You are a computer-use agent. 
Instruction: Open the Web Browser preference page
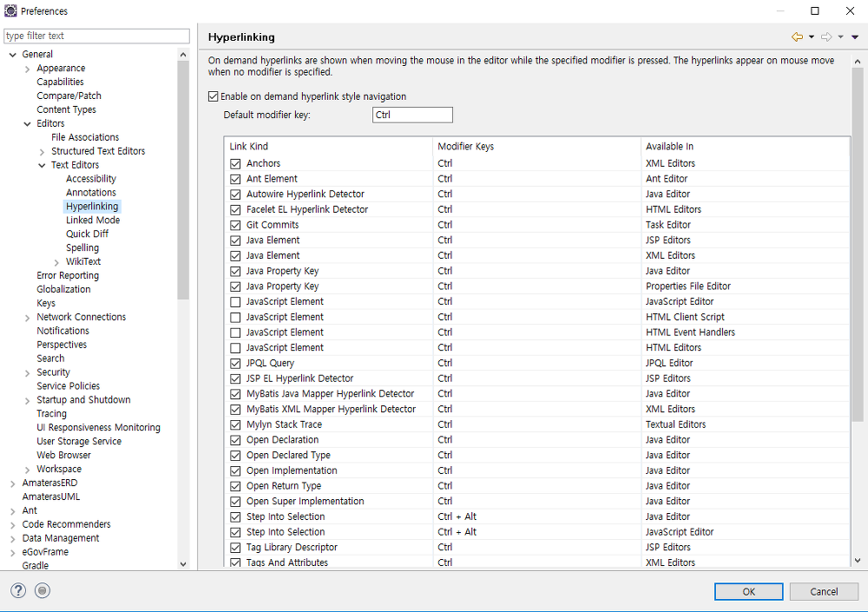tap(63, 455)
